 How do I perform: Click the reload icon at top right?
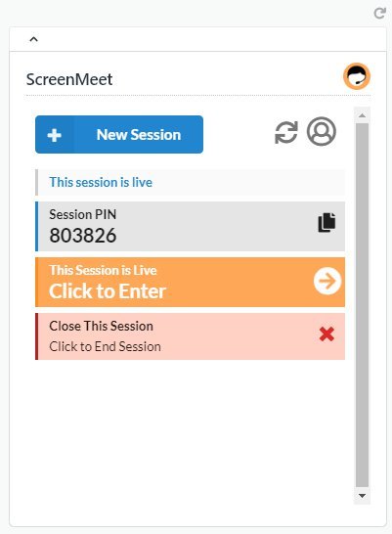[x=379, y=14]
